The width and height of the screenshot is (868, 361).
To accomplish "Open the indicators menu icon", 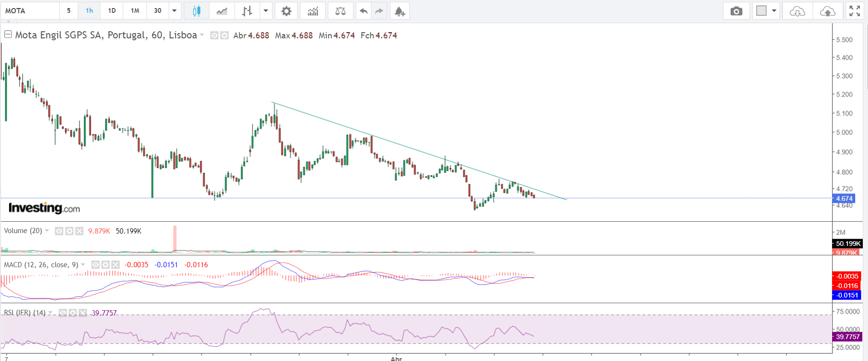I will click(x=313, y=11).
